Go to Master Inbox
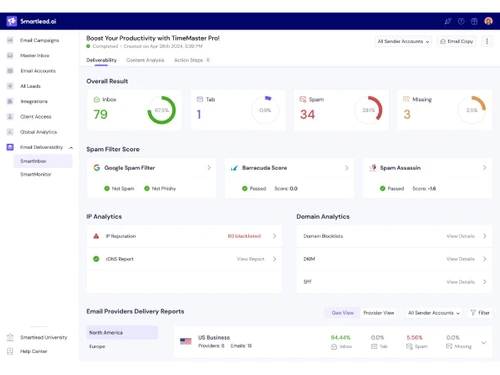 pyautogui.click(x=35, y=56)
